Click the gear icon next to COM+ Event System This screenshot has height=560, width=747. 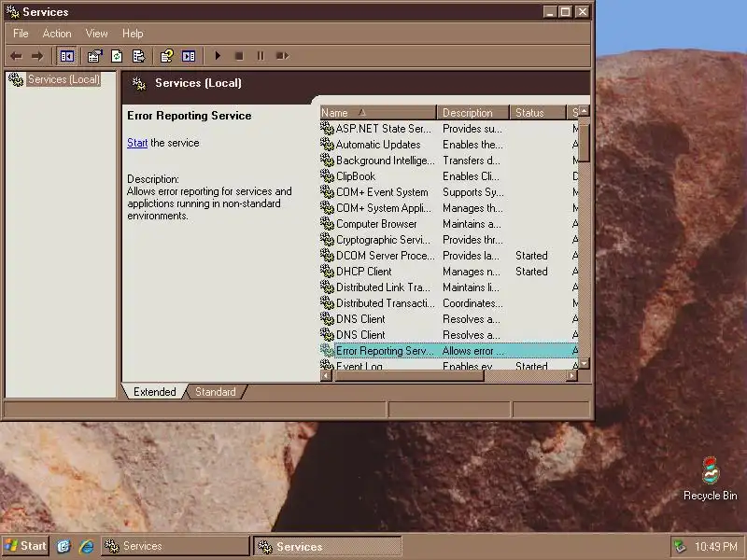pos(327,192)
